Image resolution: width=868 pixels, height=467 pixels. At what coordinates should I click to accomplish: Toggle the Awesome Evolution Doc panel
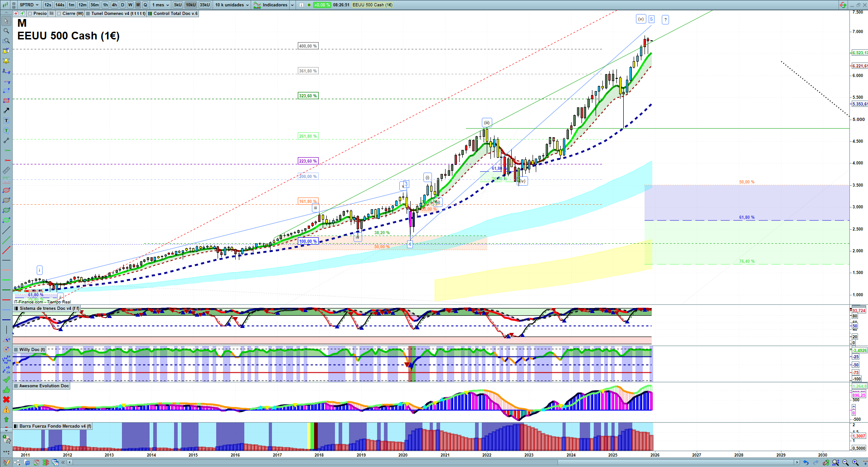tap(16, 386)
